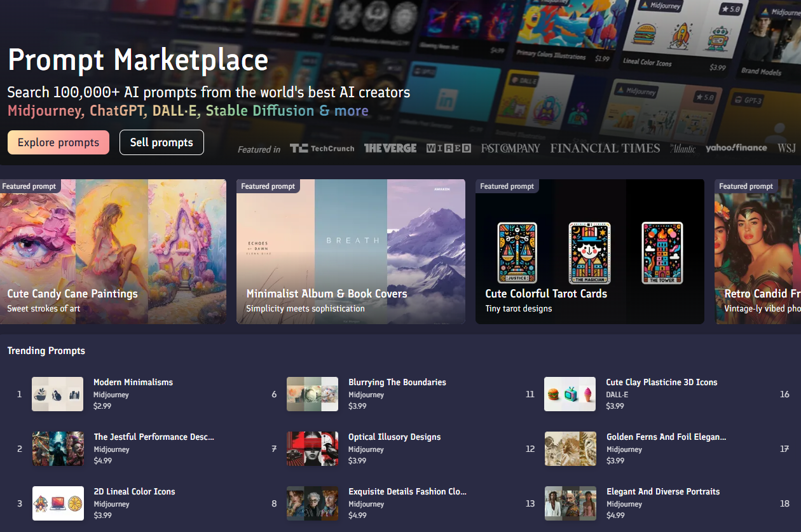
Task: Click the Blurrying The Boundaries thumbnail
Action: [312, 394]
